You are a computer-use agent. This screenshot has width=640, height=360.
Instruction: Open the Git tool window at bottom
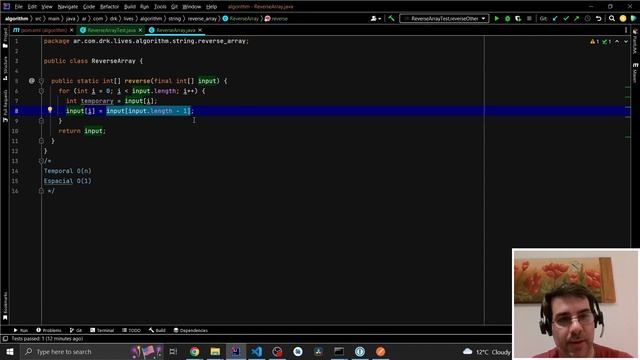point(76,330)
